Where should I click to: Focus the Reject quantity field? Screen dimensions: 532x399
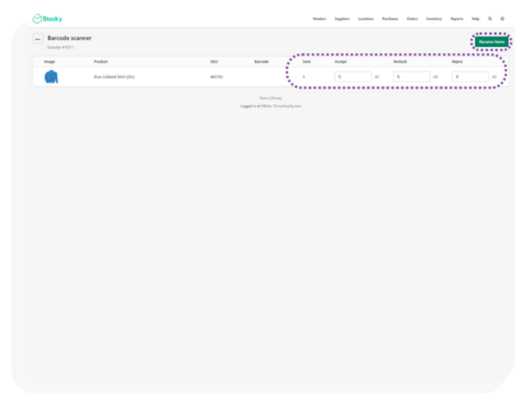(470, 77)
